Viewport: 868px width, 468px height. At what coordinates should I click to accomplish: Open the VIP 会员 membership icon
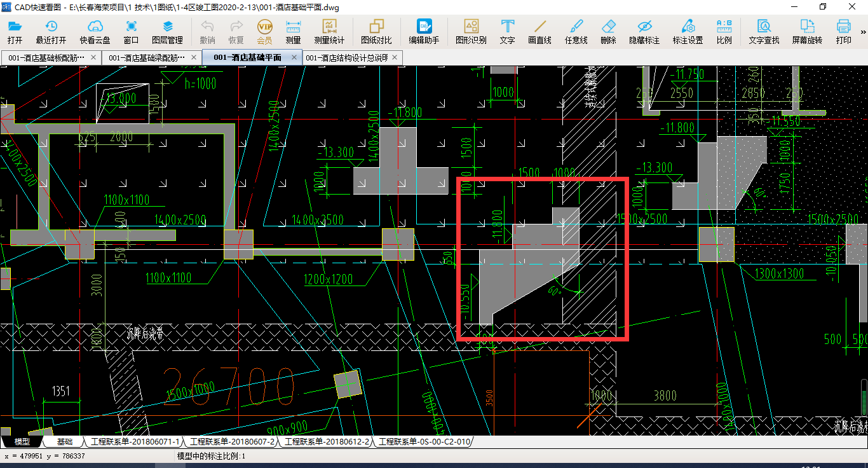[264, 32]
